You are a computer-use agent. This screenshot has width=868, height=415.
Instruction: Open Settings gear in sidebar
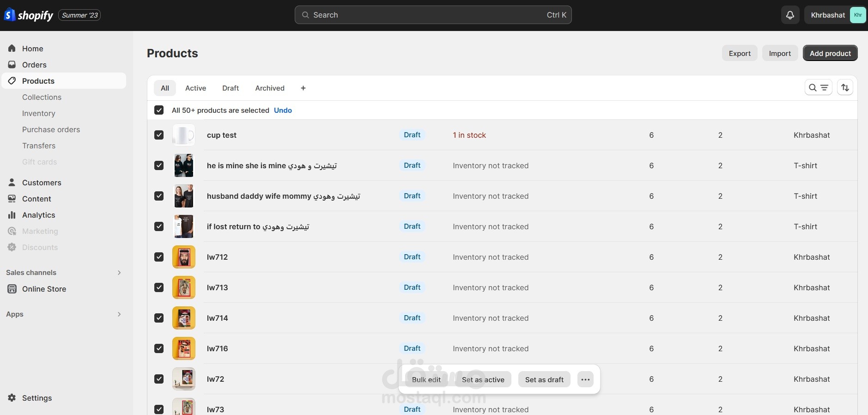[12, 398]
